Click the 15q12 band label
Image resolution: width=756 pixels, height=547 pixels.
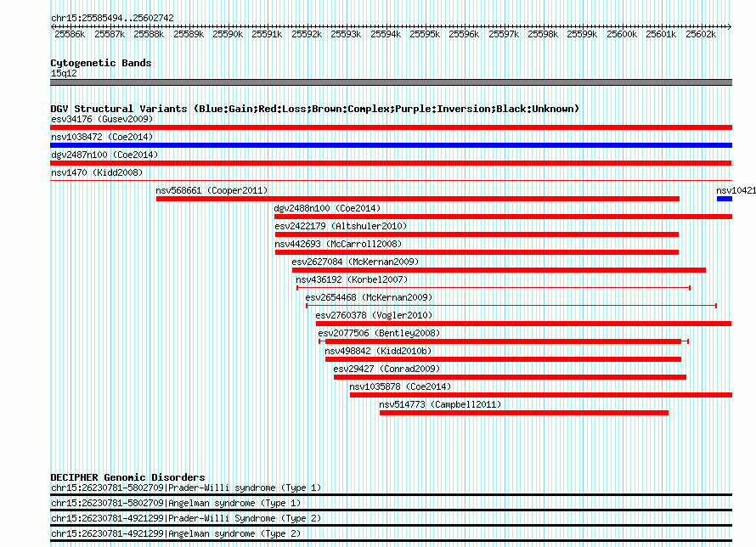pyautogui.click(x=64, y=73)
